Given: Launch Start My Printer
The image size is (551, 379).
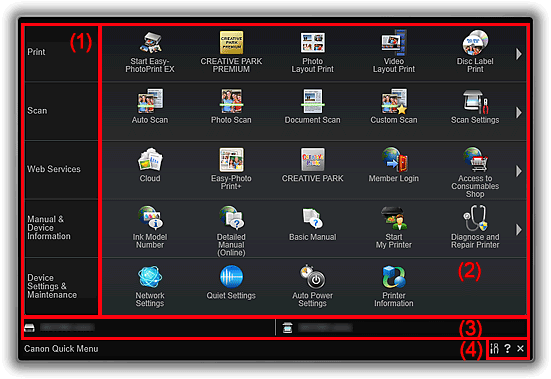Looking at the screenshot, I should pyautogui.click(x=394, y=228).
